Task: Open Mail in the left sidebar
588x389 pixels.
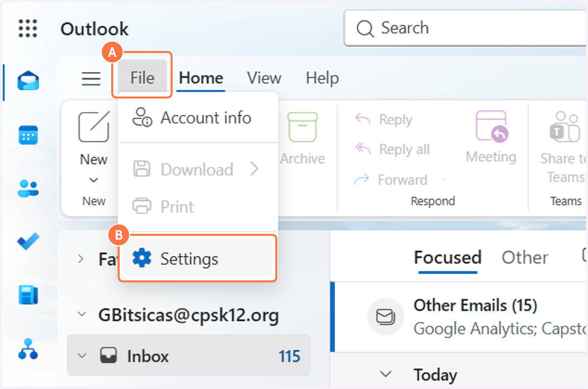Action: tap(28, 80)
